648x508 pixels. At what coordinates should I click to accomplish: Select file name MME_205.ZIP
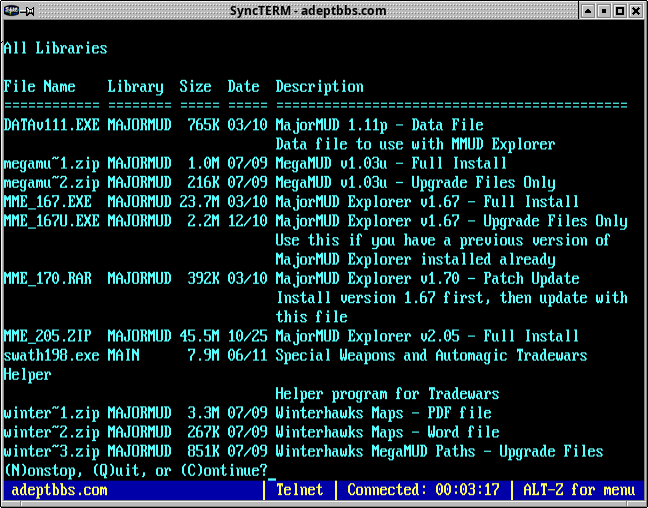[48, 336]
